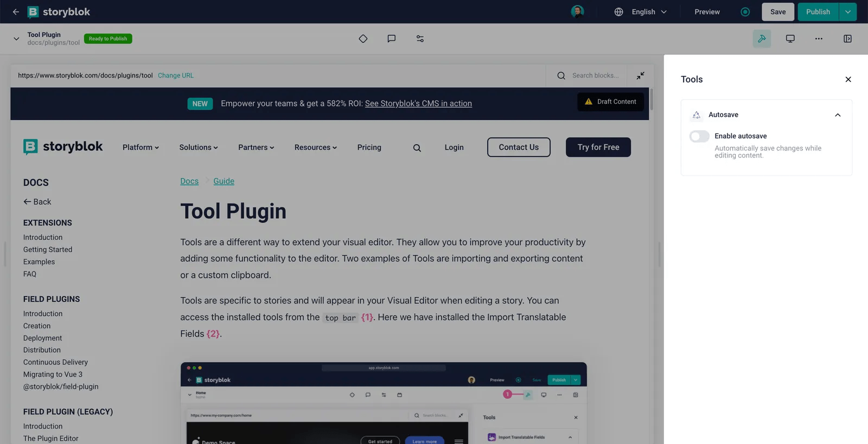
Task: Click the Contact Us button
Action: 519,147
